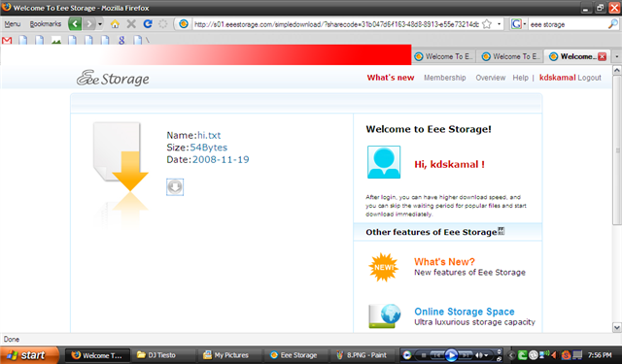622x364 pixels.
Task: Open the Gmail bookmark icon
Action: click(7, 40)
